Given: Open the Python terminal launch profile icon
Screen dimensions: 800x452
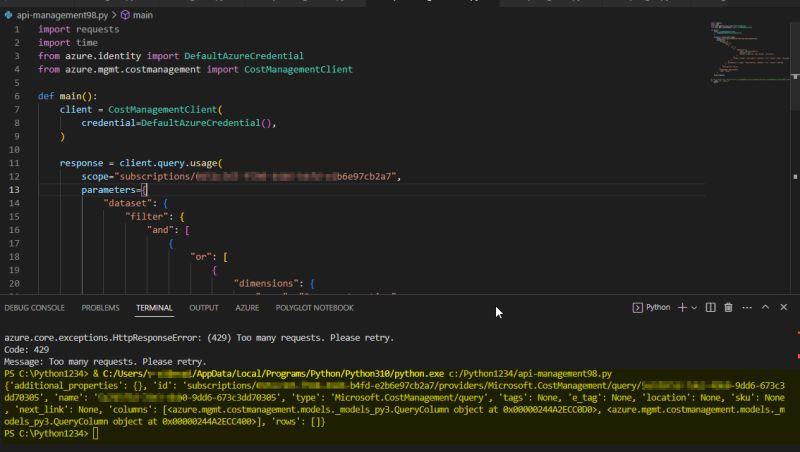Looking at the screenshot, I should [637, 308].
